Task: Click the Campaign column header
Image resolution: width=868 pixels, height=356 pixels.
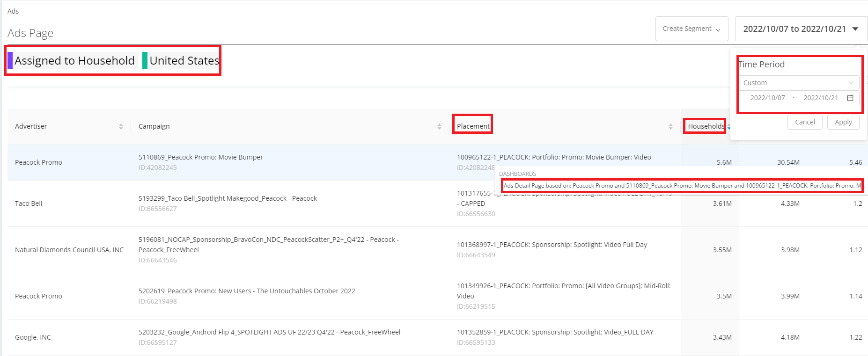Action: coord(154,126)
